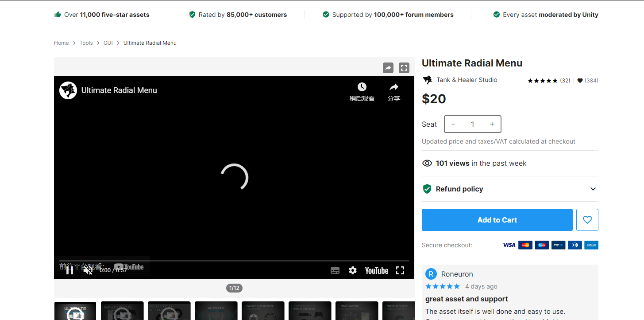Viewport: 644px width, 320px height.
Task: Select the World Space Update video thumbnail
Action: 169,311
